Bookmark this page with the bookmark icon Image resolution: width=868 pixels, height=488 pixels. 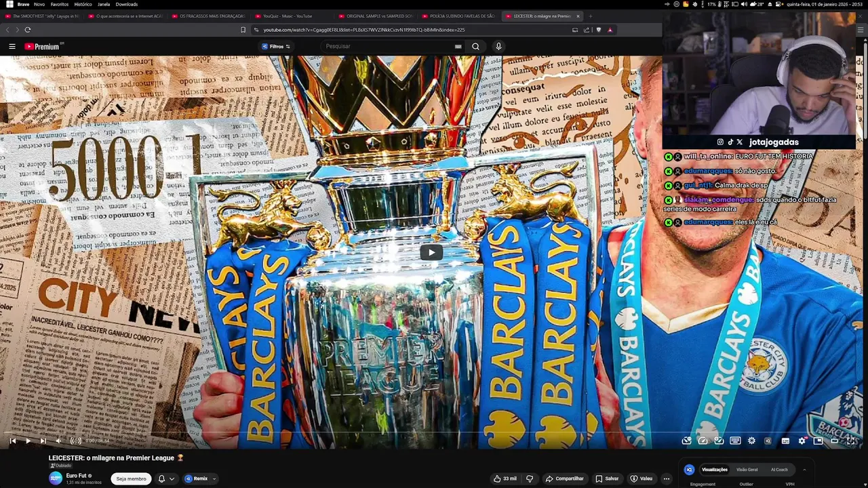click(x=243, y=30)
